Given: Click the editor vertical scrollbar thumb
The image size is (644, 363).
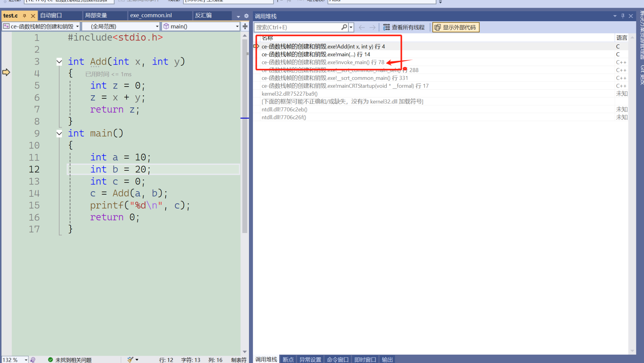Looking at the screenshot, I should [x=245, y=136].
